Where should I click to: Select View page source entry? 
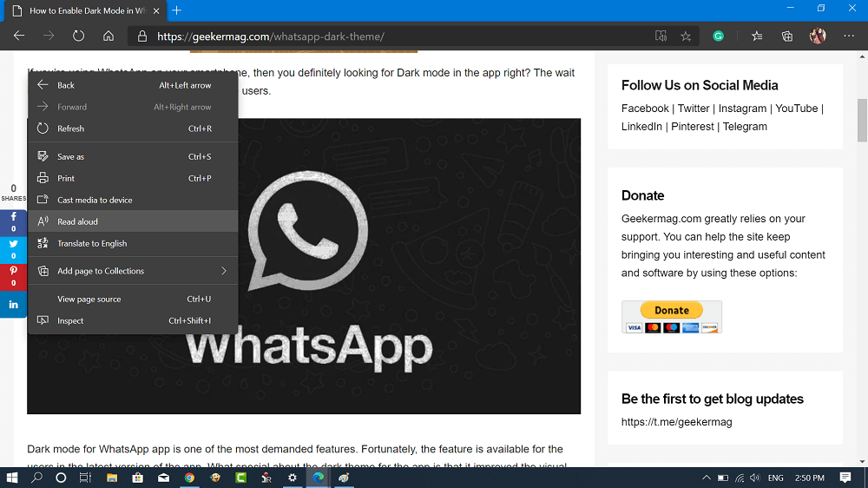click(133, 299)
